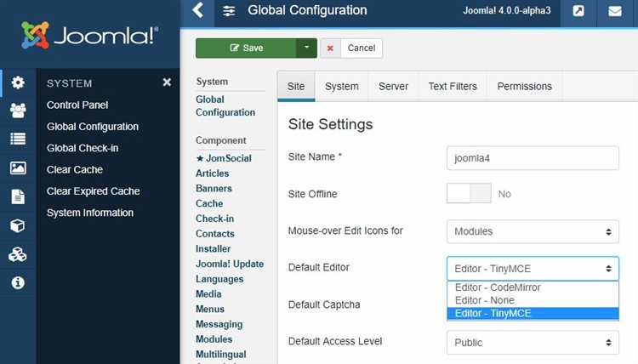Open the Media image icon in sidebar
Image resolution: width=638 pixels, height=364 pixels.
pyautogui.click(x=17, y=168)
